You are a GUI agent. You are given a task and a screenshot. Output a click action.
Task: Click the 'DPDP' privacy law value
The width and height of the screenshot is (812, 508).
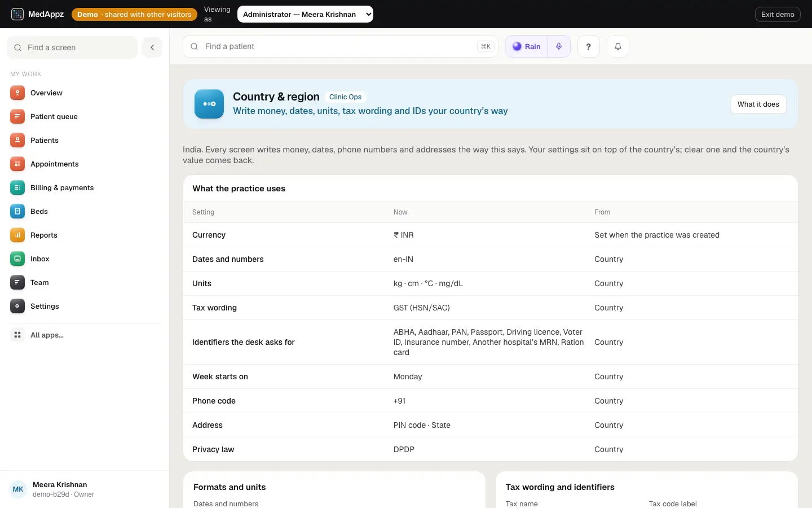[x=404, y=450]
